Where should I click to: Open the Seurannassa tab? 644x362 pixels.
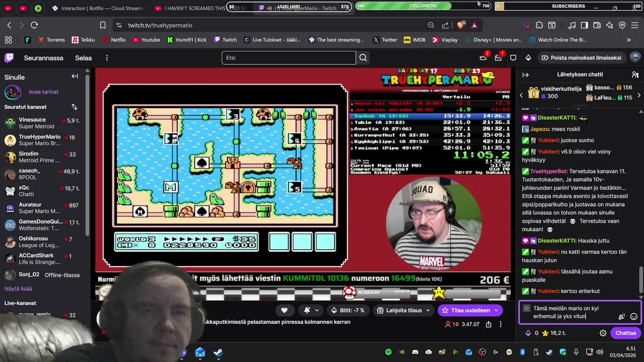tap(44, 58)
